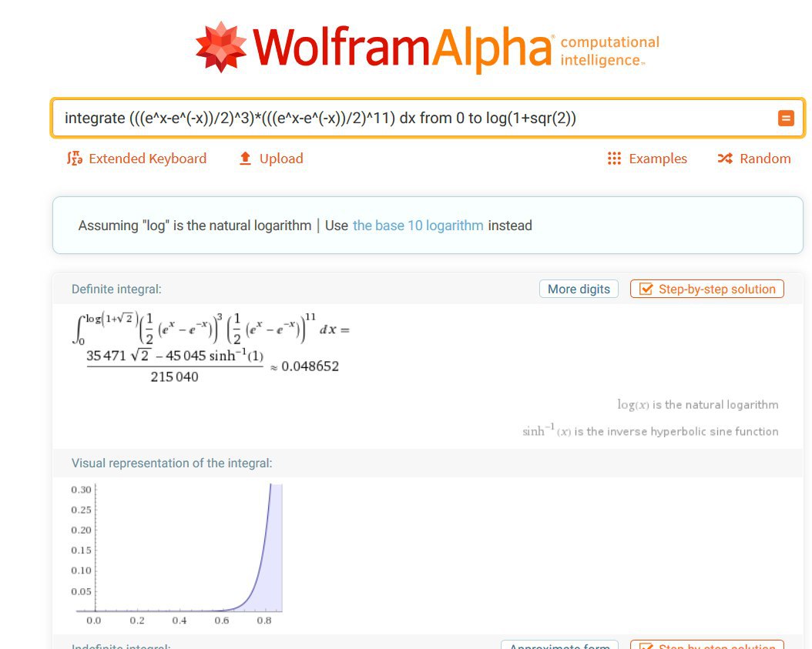This screenshot has height=649, width=812.
Task: Click the 'computational intelligence' tagline
Action: tap(610, 51)
